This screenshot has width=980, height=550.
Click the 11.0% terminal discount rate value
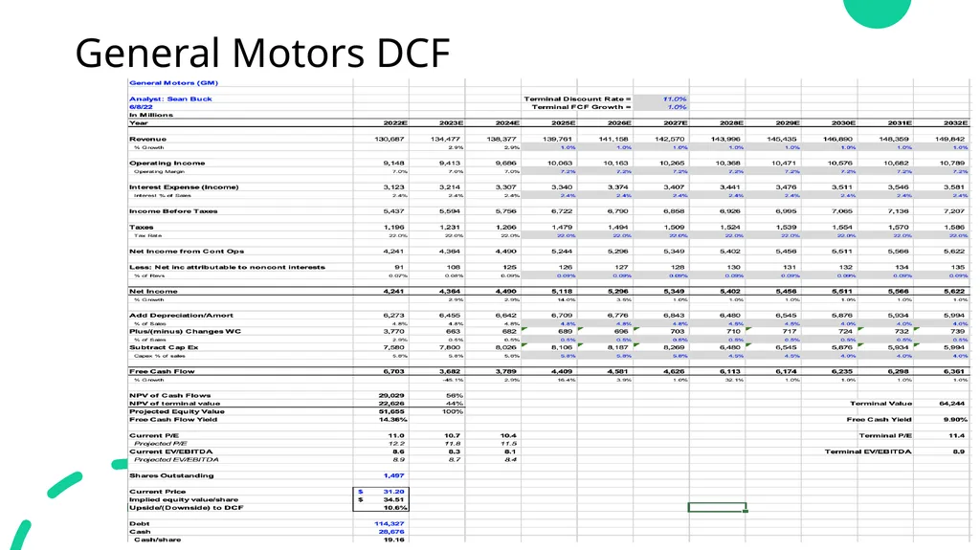pos(675,99)
